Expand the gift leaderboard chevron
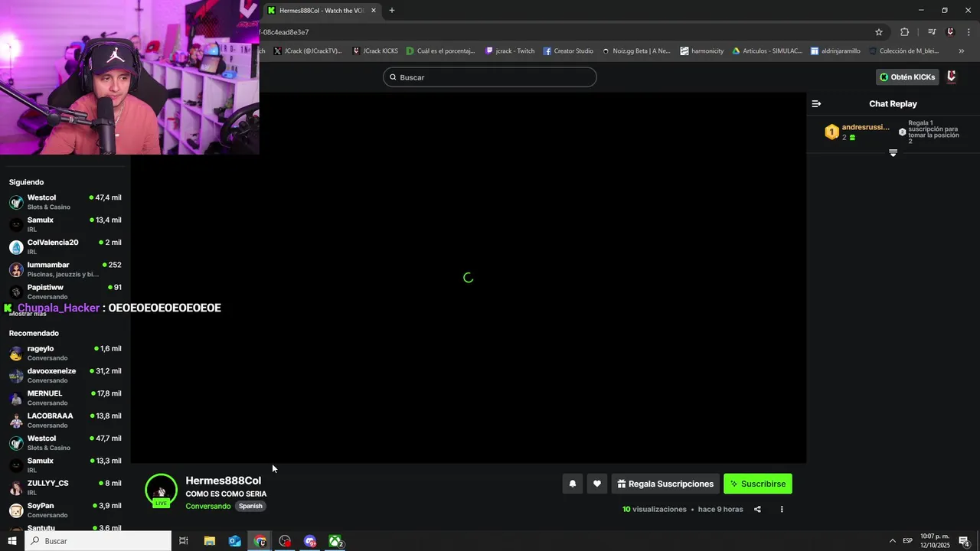Image resolution: width=980 pixels, height=551 pixels. coord(893,153)
